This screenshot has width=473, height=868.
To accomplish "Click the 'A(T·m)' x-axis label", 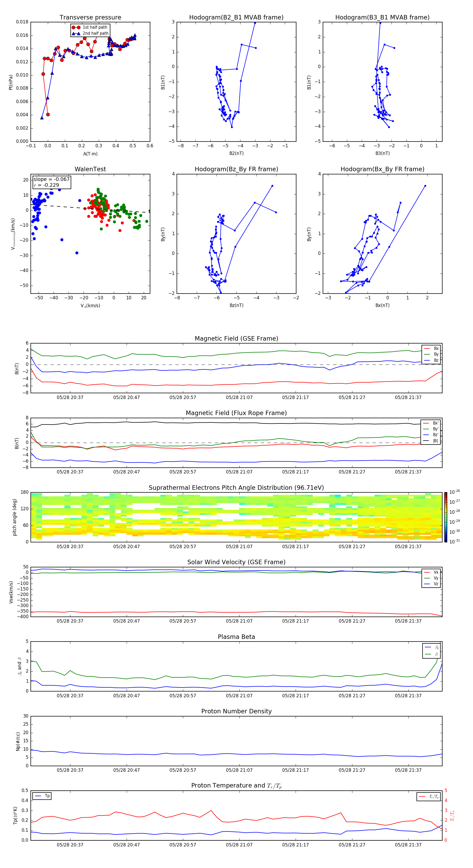I will [90, 154].
